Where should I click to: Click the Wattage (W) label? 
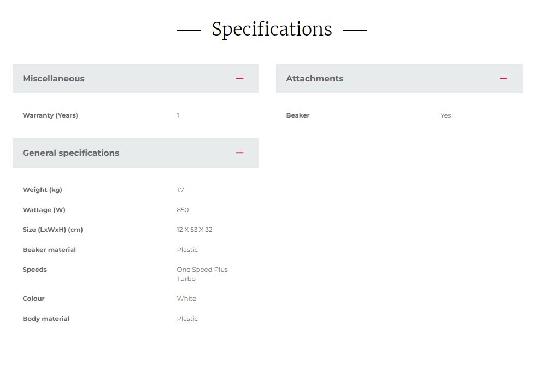click(44, 210)
